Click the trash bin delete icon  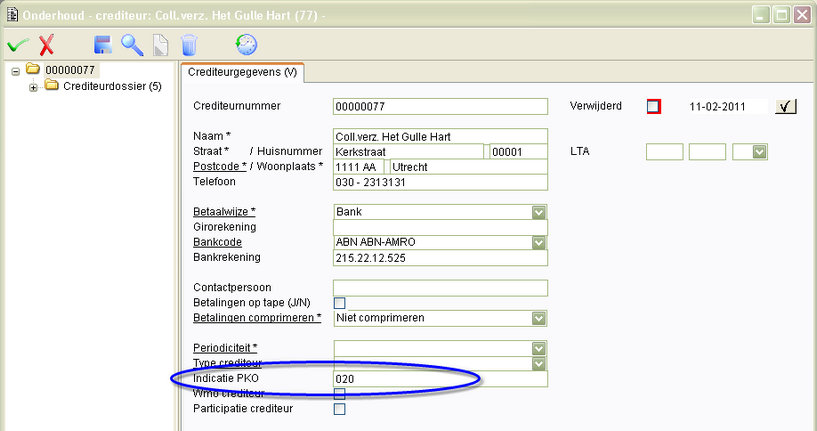pyautogui.click(x=188, y=45)
